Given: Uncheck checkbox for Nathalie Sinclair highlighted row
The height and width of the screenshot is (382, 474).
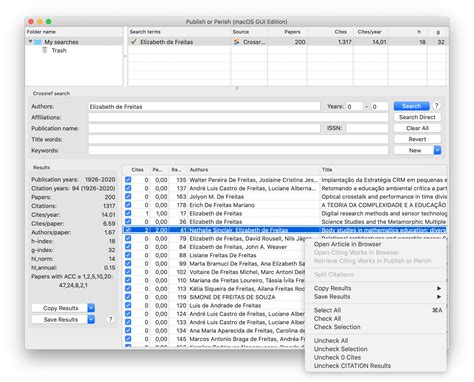Looking at the screenshot, I should (128, 230).
